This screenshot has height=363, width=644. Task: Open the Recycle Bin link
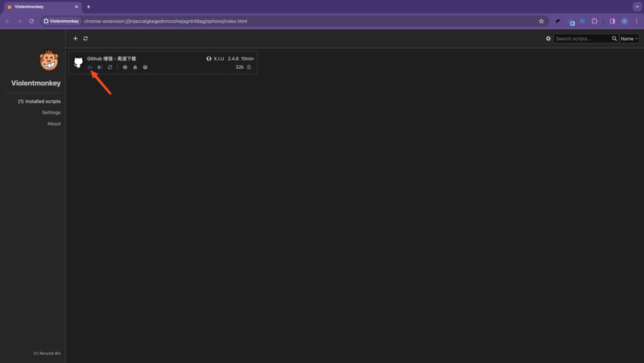[x=47, y=353]
